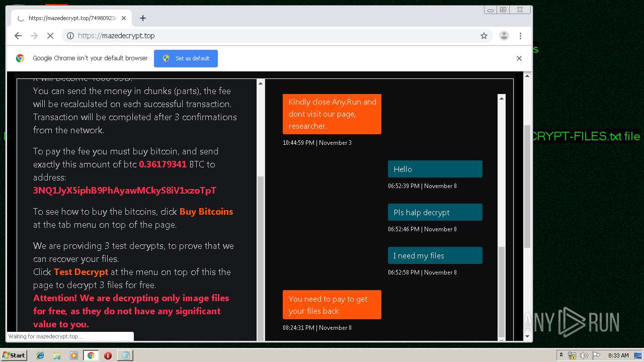Click the page scrollbar up arrow

coord(527,76)
